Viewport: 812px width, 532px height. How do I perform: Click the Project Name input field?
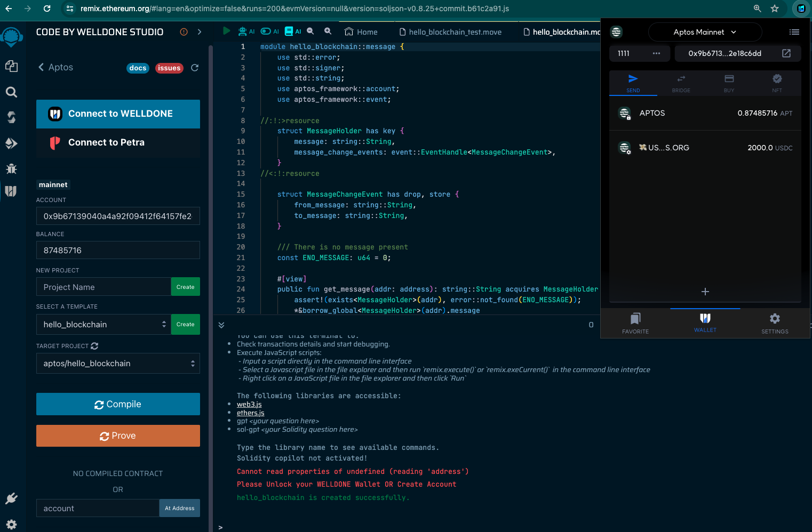click(104, 287)
